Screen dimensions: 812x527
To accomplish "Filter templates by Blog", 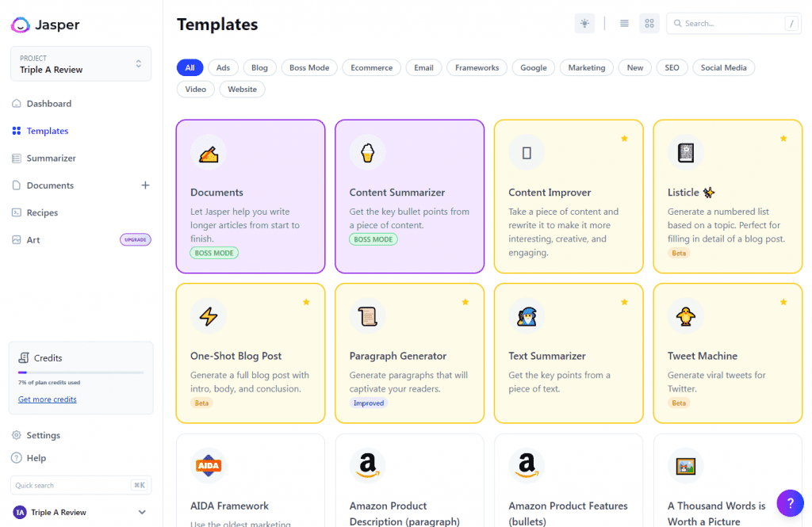I will [259, 68].
